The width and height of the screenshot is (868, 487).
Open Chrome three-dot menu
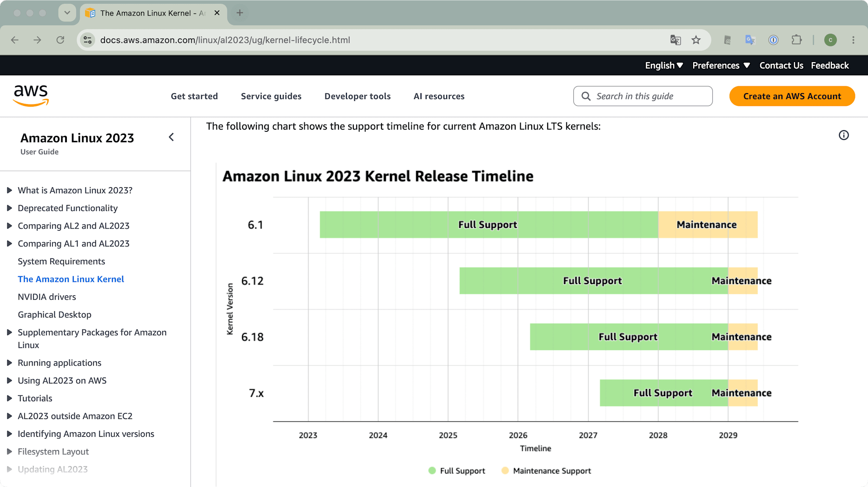point(853,40)
